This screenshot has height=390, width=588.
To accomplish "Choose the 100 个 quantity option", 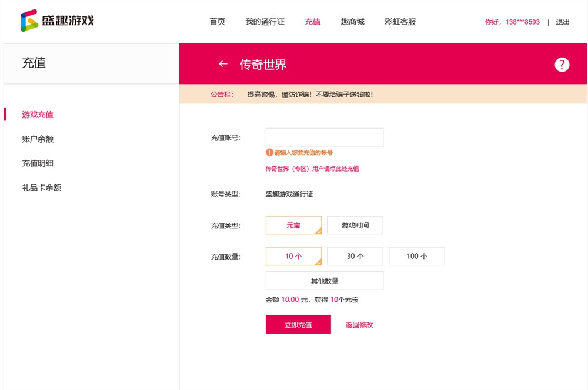I will pos(417,257).
